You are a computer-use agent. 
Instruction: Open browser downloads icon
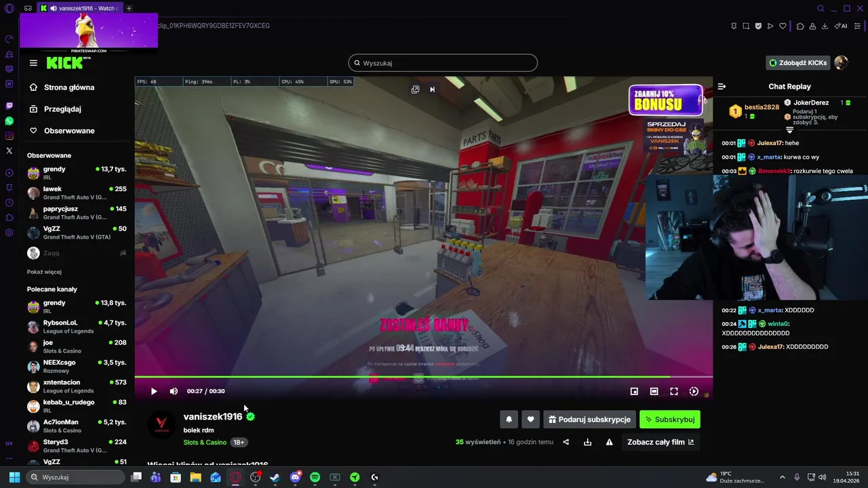click(x=825, y=26)
